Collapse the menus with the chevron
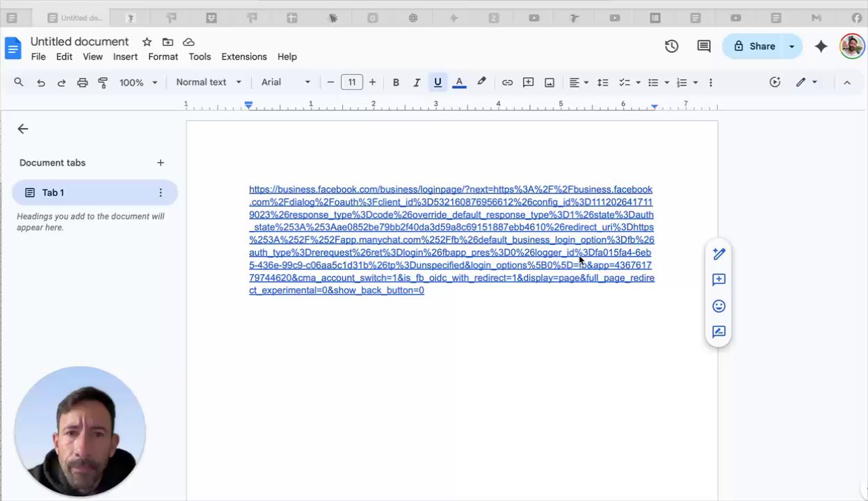The height and width of the screenshot is (501, 868). (x=846, y=82)
